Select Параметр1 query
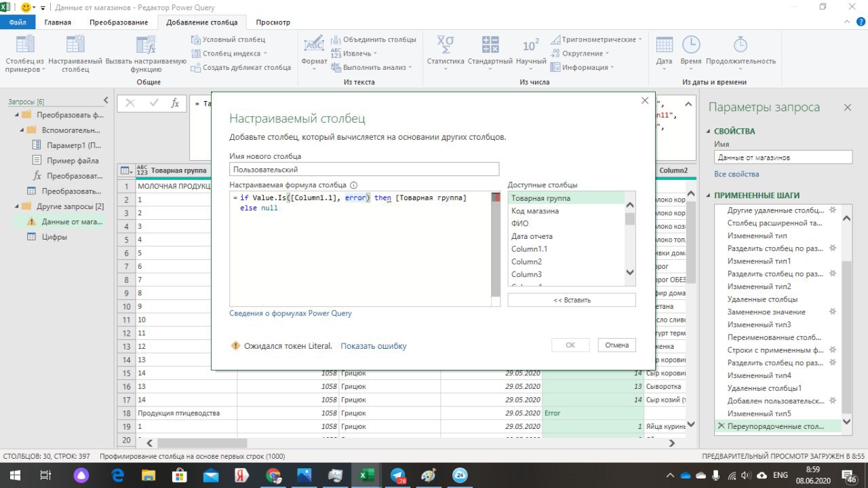This screenshot has height=488, width=868. 67,145
